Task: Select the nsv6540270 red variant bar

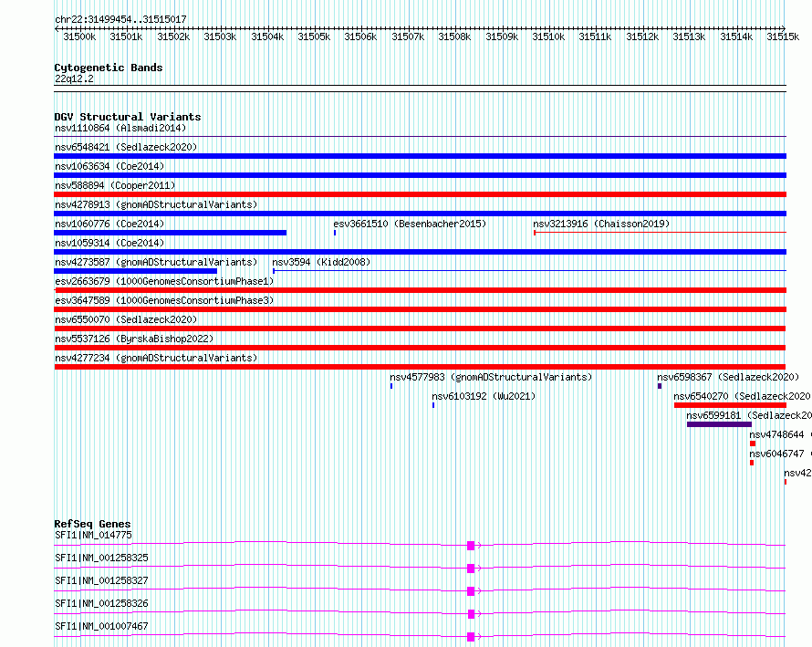Action: [730, 405]
